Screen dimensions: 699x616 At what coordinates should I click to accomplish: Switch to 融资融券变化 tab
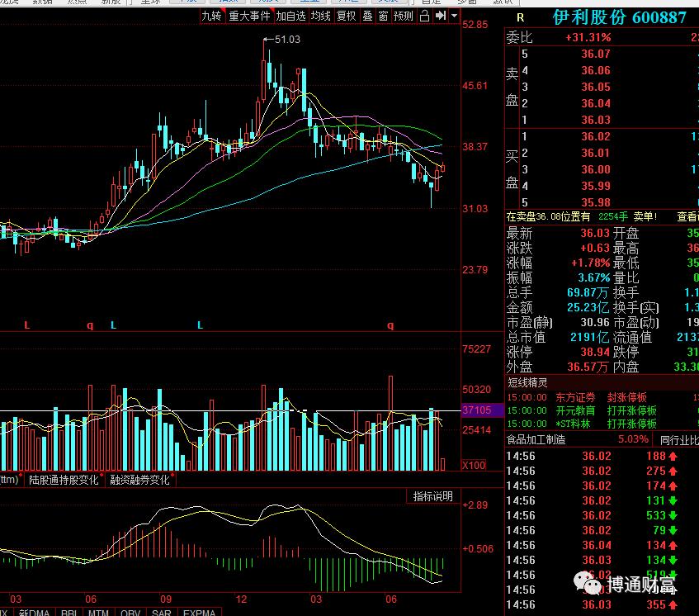click(139, 480)
